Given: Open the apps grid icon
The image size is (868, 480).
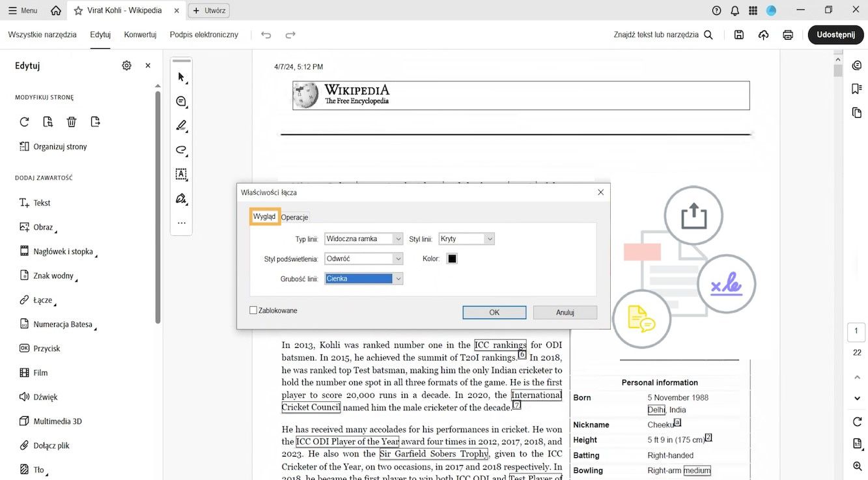Looking at the screenshot, I should click(x=753, y=10).
